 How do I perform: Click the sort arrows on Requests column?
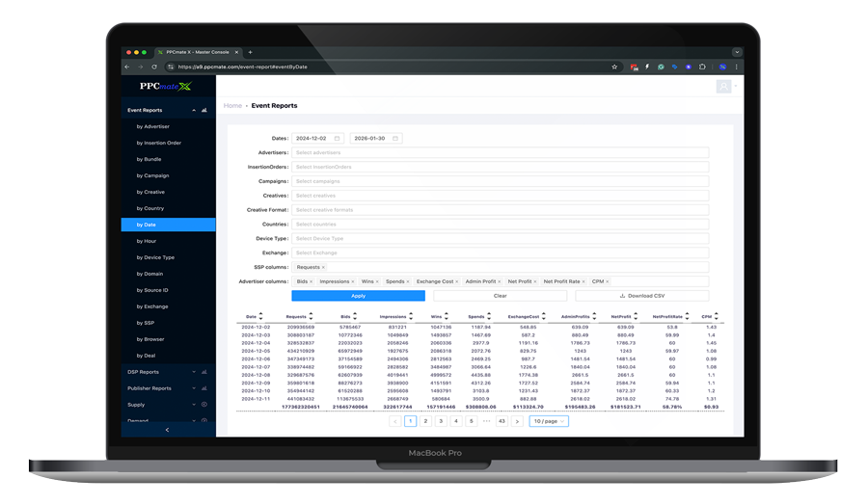coord(312,316)
